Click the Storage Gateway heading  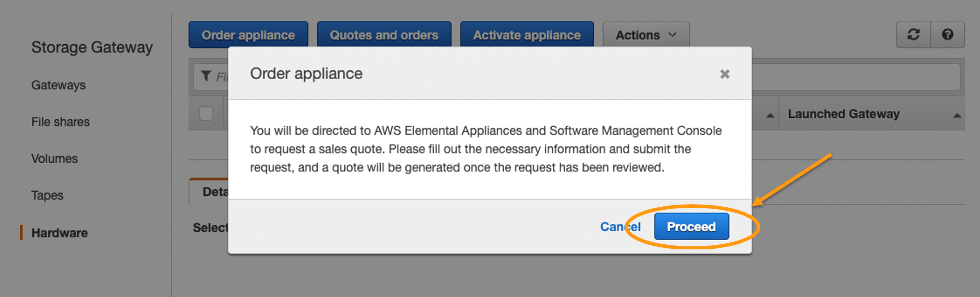point(92,47)
